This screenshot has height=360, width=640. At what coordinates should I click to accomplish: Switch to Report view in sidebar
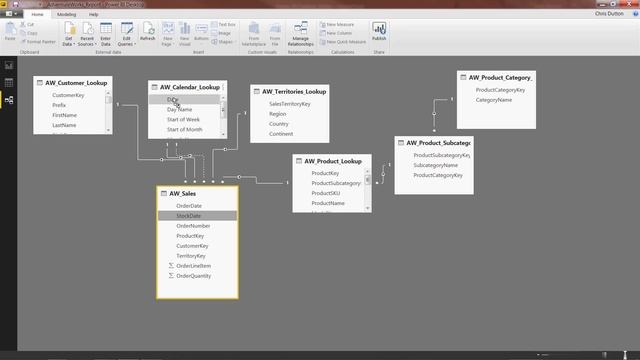coord(9,65)
